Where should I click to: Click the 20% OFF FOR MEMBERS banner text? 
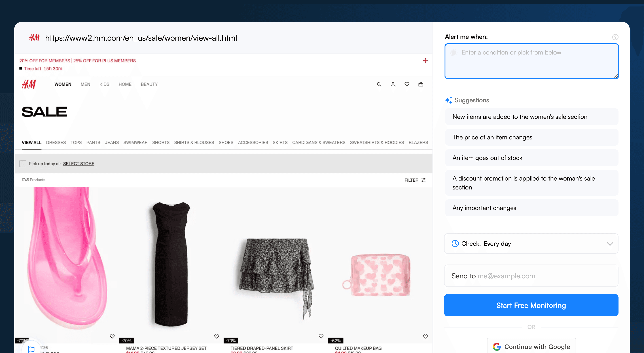[x=78, y=61]
